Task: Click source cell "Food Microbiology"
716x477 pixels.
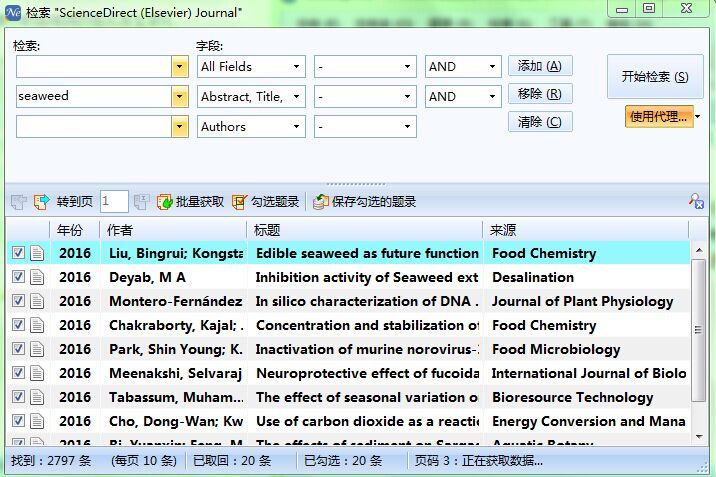Action: [556, 349]
